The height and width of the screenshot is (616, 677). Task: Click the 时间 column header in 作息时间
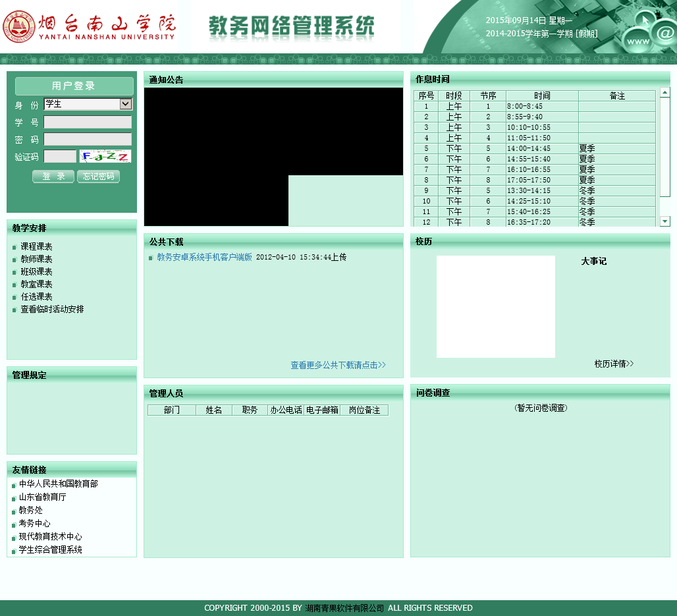point(542,96)
